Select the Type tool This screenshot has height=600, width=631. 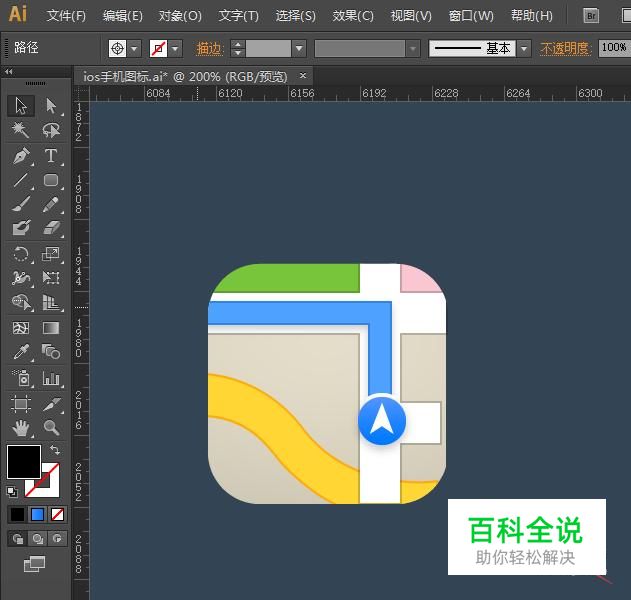click(x=51, y=156)
